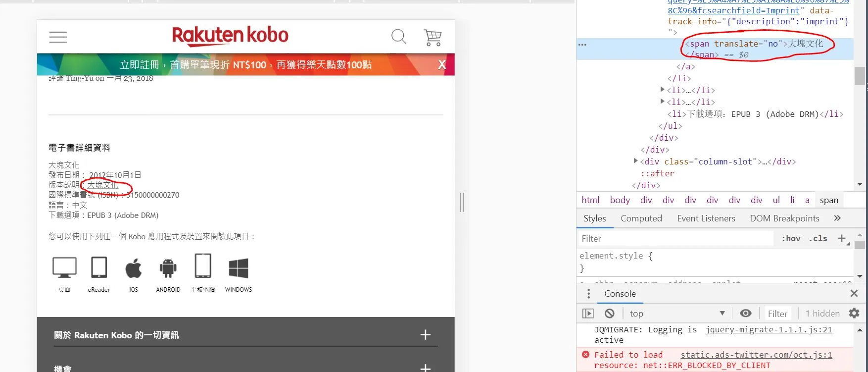Dismiss the NT$100 promo banner
Image resolution: width=868 pixels, height=372 pixels.
coord(442,65)
